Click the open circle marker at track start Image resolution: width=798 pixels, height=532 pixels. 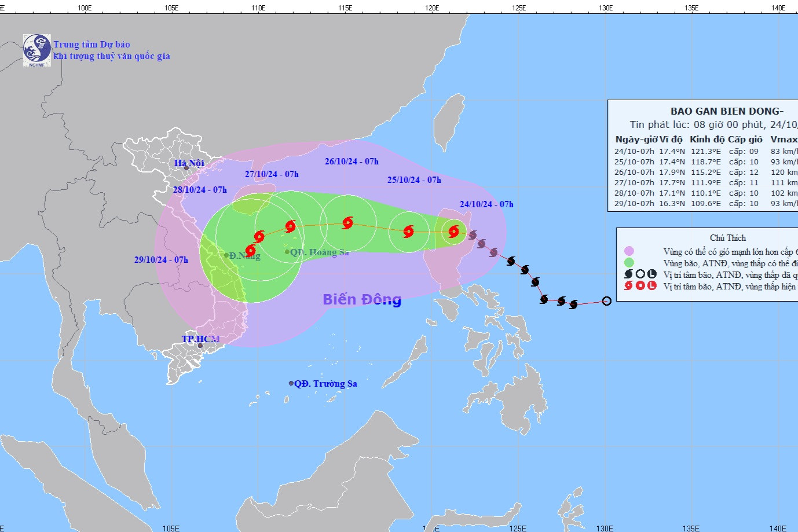pos(606,301)
